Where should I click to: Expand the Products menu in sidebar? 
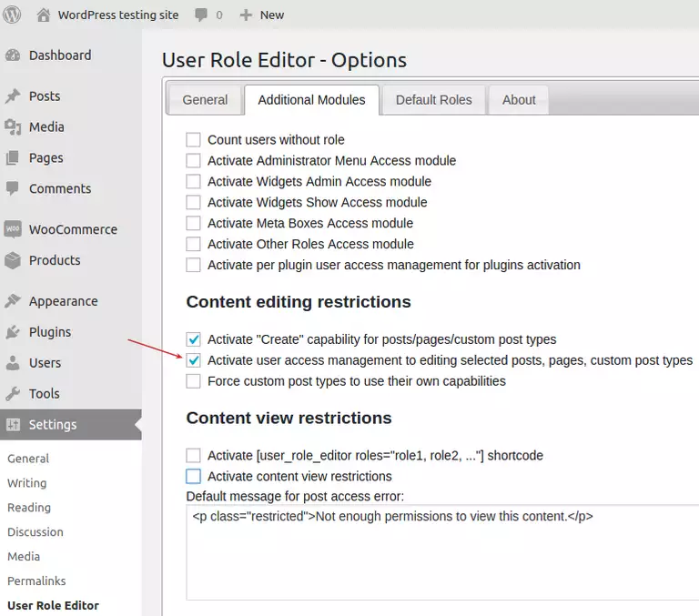55,260
